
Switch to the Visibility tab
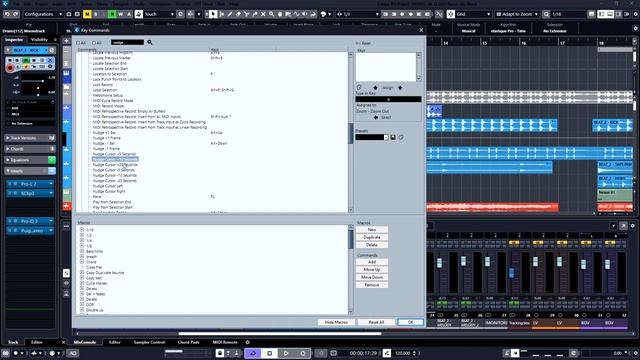coord(40,40)
